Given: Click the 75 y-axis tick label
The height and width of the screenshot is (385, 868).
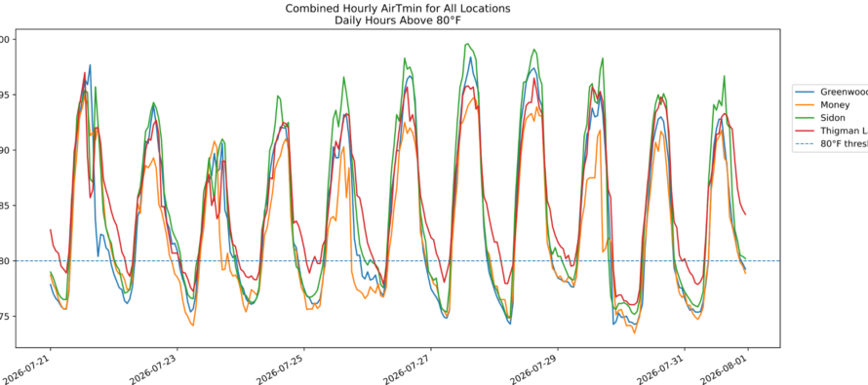Looking at the screenshot, I should click(5, 317).
